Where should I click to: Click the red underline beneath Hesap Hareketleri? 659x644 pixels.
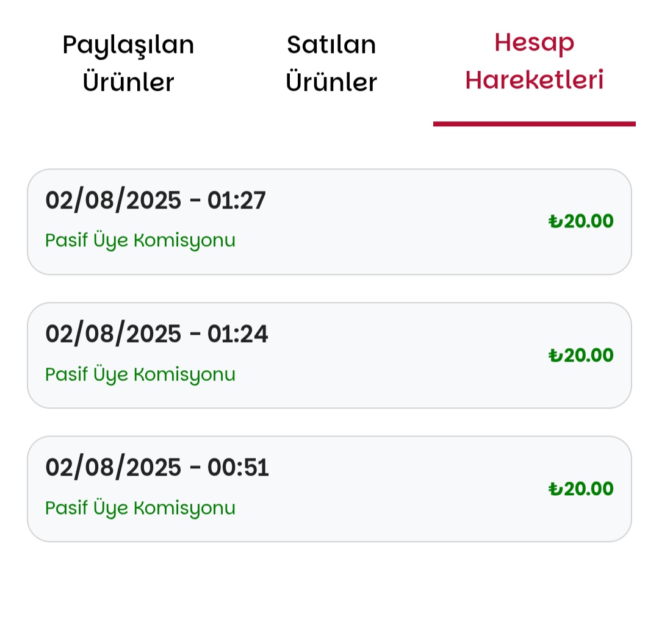(534, 124)
